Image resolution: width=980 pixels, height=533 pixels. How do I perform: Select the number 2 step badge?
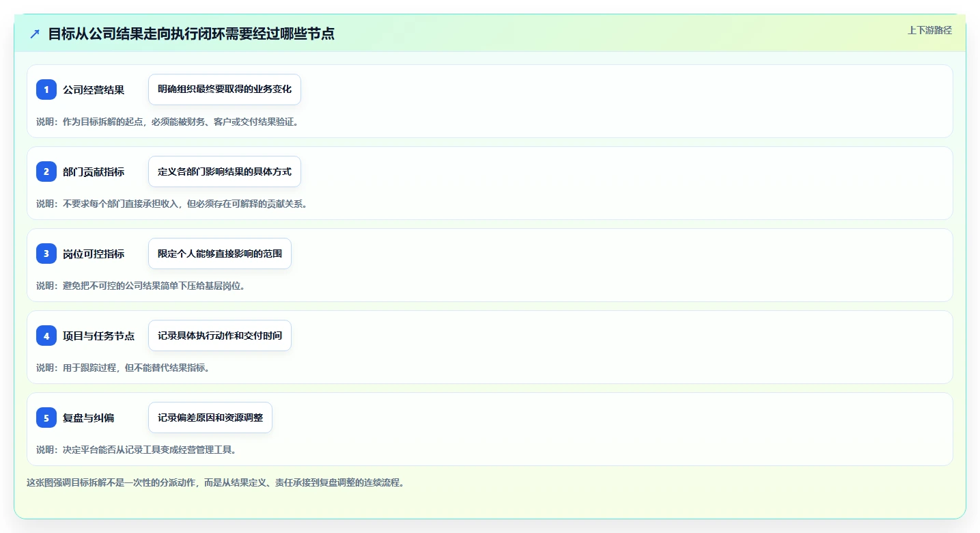click(x=46, y=172)
